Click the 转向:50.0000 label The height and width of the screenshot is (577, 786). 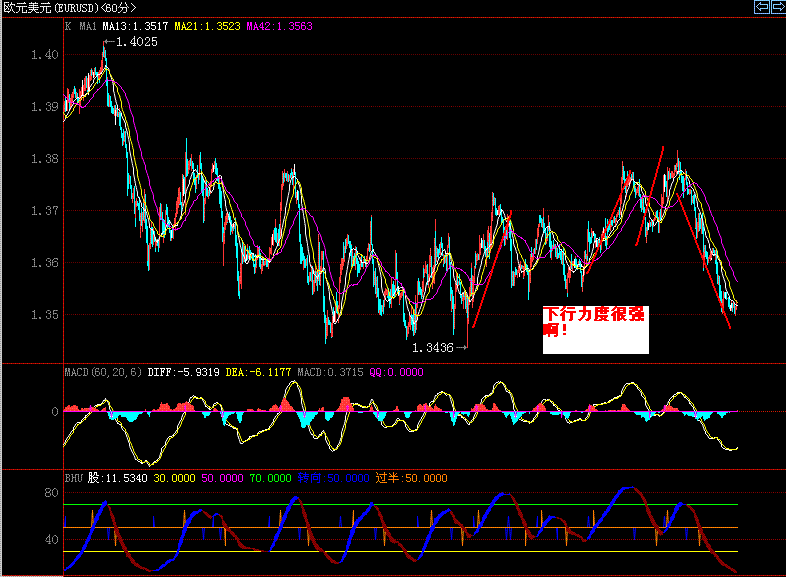coord(333,478)
